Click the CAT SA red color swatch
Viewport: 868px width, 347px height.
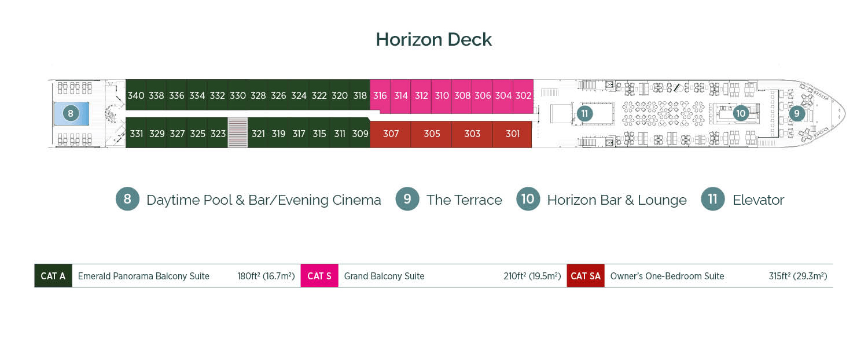(585, 276)
